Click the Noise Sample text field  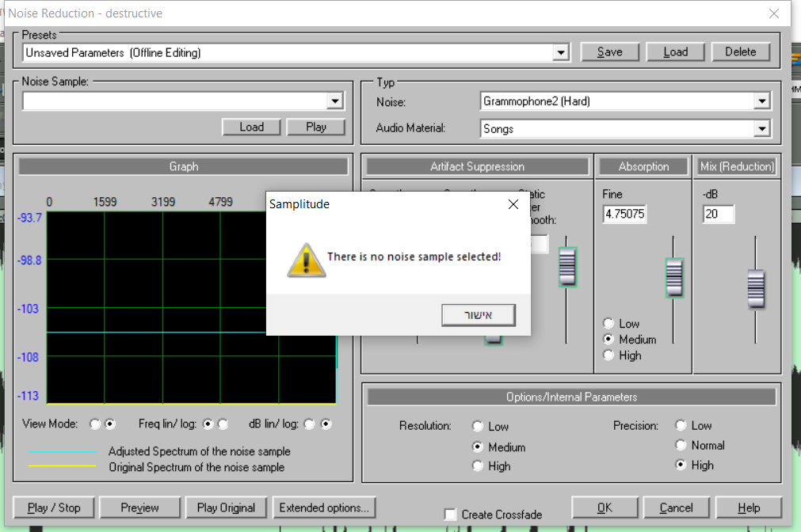(175, 101)
